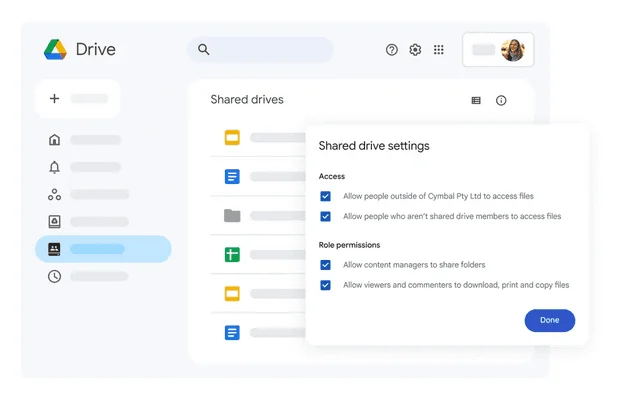Click the Done button
The height and width of the screenshot is (400, 642).
(x=550, y=321)
